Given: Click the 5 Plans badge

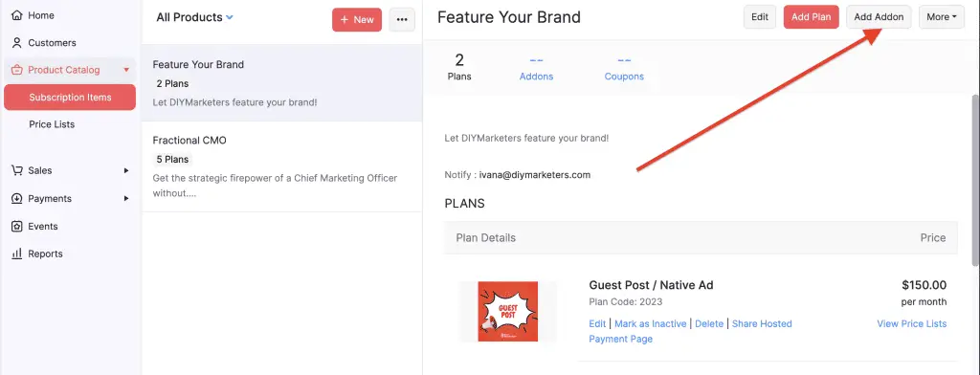Looking at the screenshot, I should (x=172, y=160).
